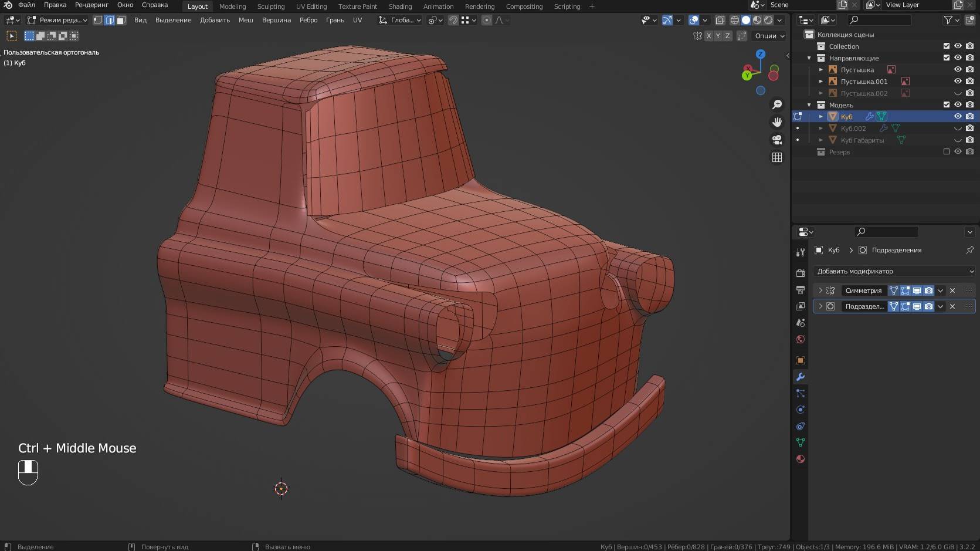Open Грань menu
The width and height of the screenshot is (980, 551).
coord(335,20)
